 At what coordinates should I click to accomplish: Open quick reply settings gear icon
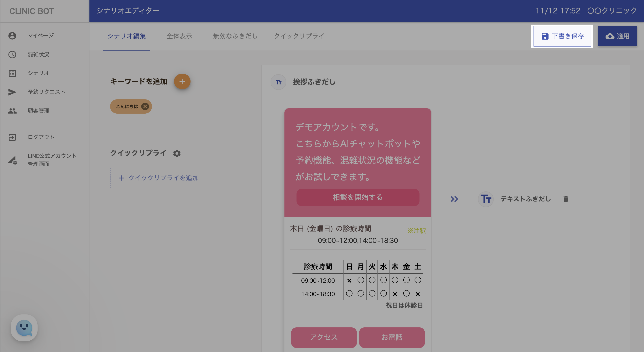(177, 153)
